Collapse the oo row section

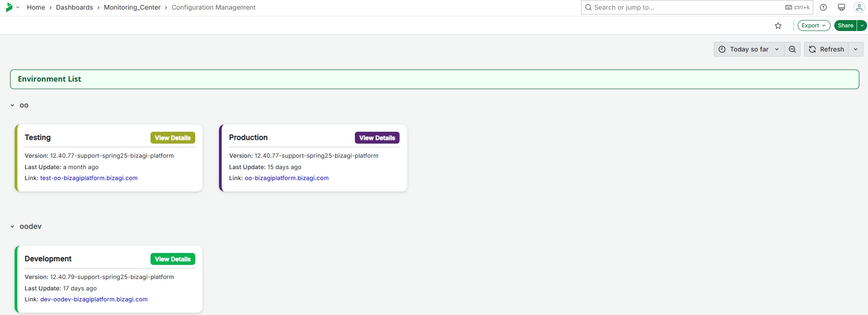point(12,105)
